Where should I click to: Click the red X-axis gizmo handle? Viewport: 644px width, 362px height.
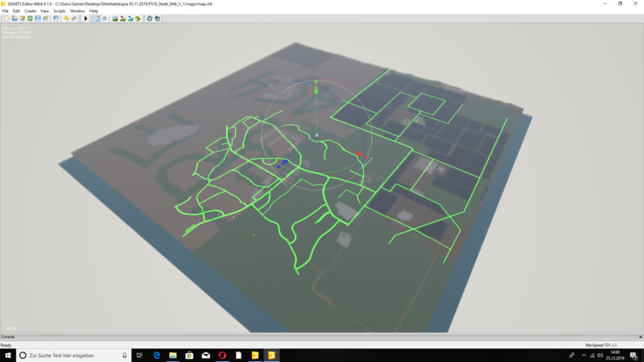tap(360, 155)
